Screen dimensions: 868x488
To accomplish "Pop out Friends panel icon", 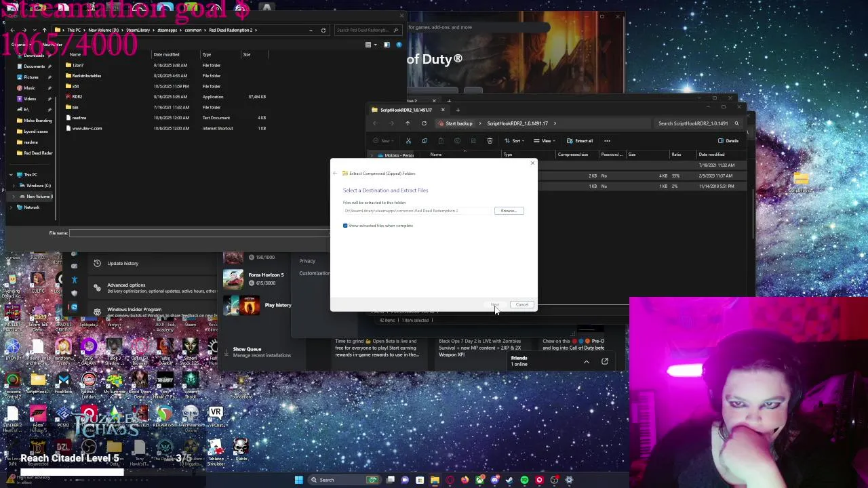I will point(605,362).
